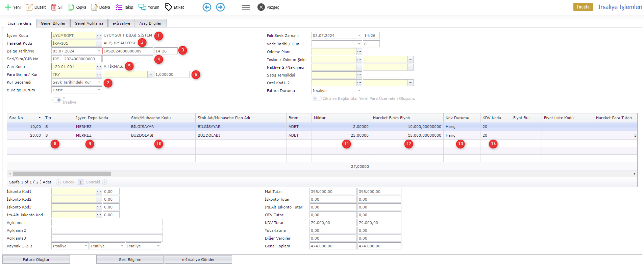Screen dimensions: 644x266
Task: Click the Fatura Oluştur button
Action: click(x=36, y=260)
